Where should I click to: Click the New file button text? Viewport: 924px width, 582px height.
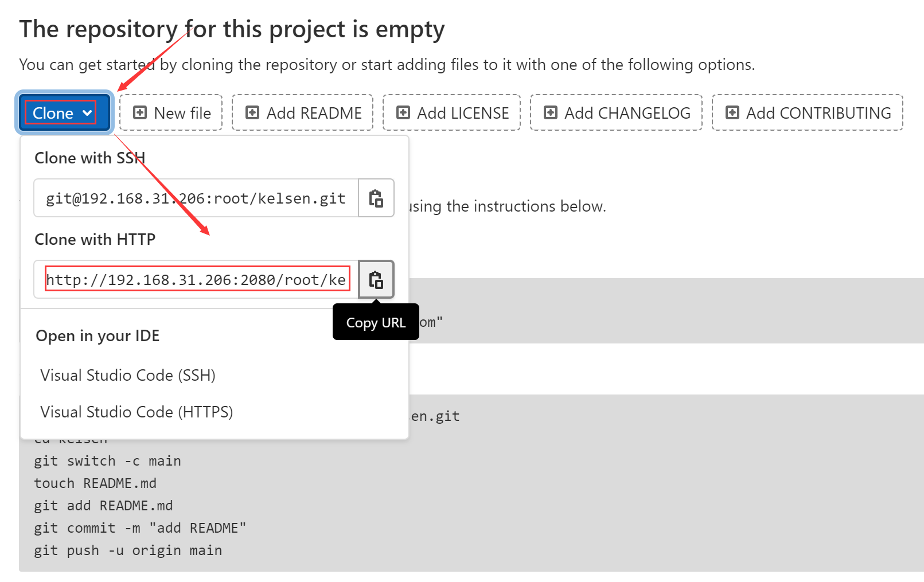[x=182, y=113]
